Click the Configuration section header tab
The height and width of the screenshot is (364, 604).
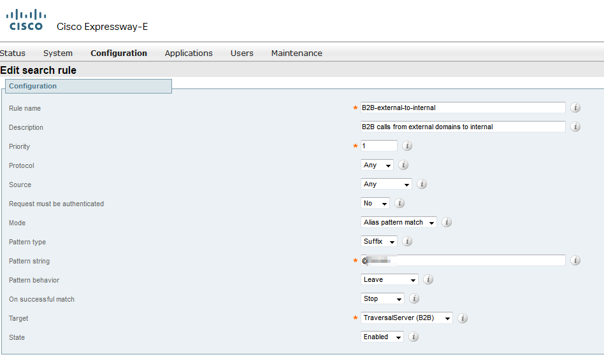[89, 86]
